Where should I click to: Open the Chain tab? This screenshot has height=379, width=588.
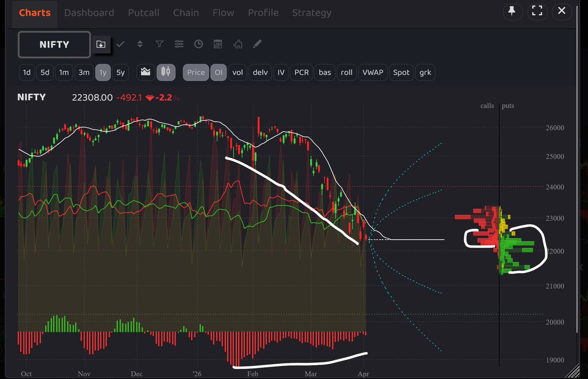186,13
